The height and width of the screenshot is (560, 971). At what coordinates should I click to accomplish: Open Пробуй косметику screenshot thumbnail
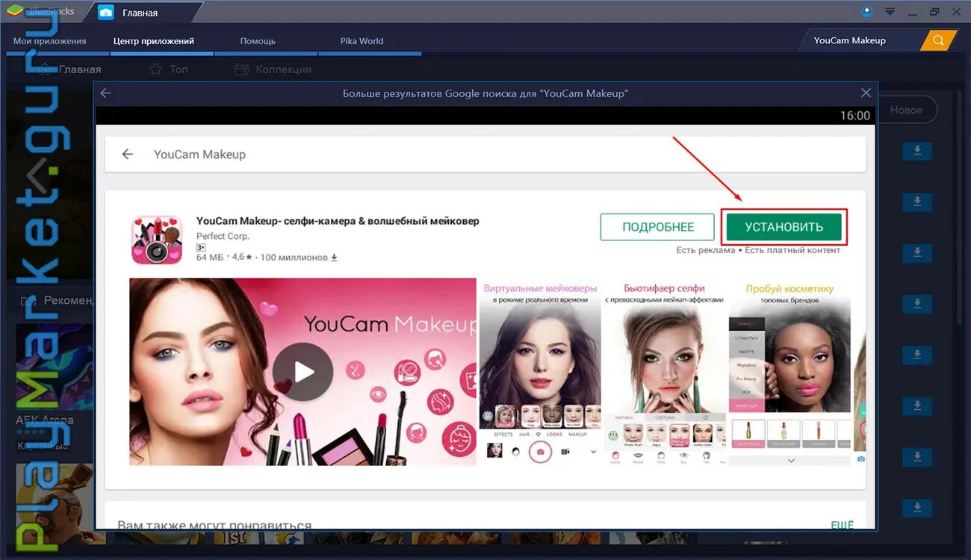click(x=789, y=373)
